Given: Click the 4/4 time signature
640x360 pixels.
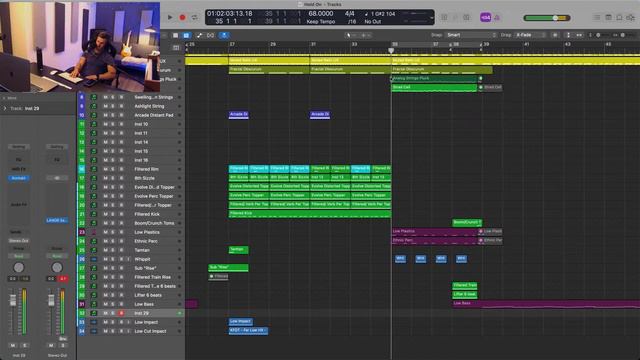Looking at the screenshot, I should pyautogui.click(x=350, y=14).
